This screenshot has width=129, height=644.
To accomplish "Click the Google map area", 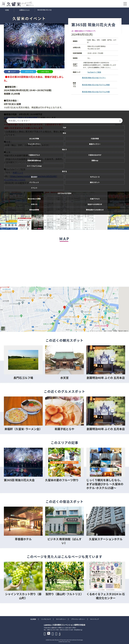I will pyautogui.click(x=64, y=309).
